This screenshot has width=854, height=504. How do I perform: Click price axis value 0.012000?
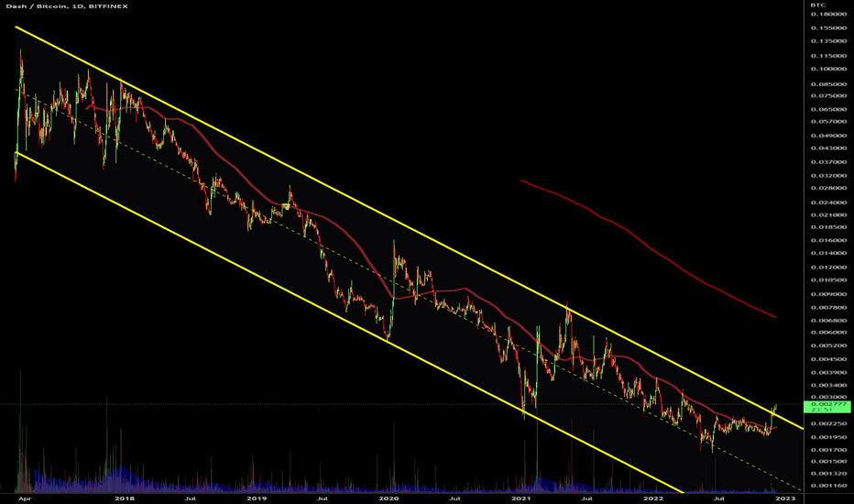(x=828, y=267)
